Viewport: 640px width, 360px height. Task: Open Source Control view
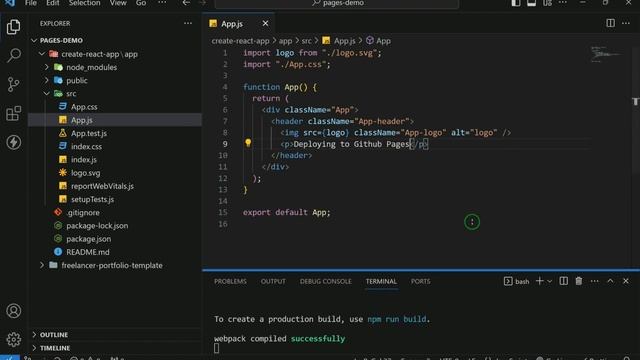click(13, 84)
